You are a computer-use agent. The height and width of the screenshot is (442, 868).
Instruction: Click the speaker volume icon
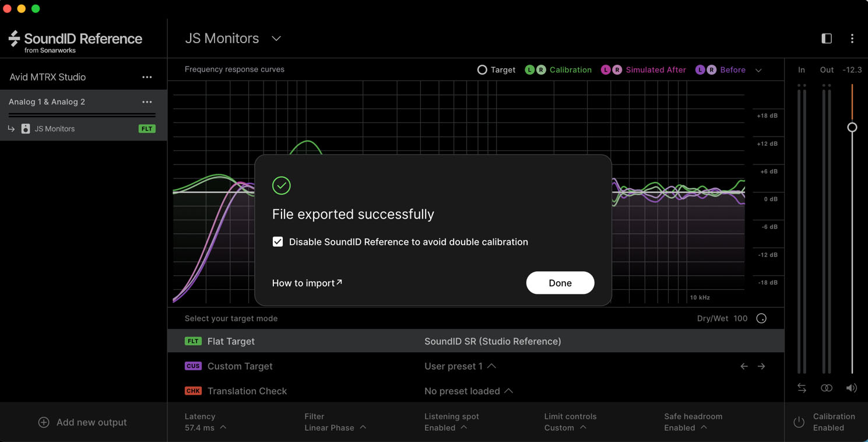pos(852,388)
